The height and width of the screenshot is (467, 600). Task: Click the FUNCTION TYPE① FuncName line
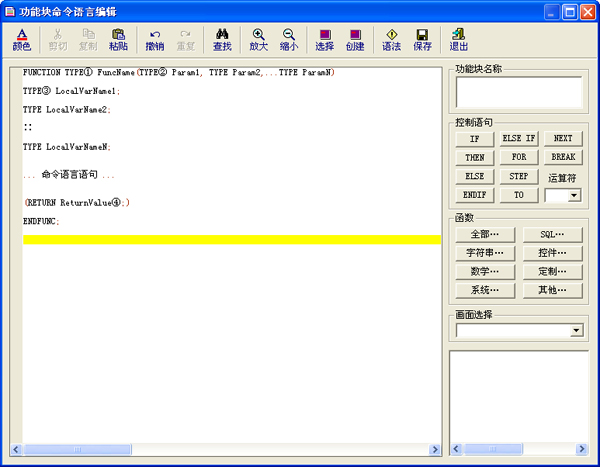pos(179,72)
